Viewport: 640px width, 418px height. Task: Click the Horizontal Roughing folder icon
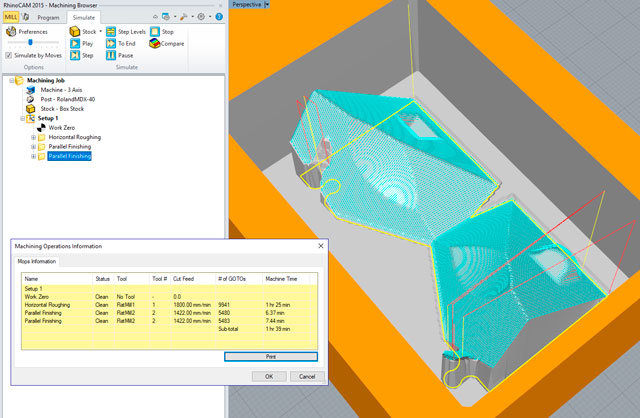click(x=42, y=137)
